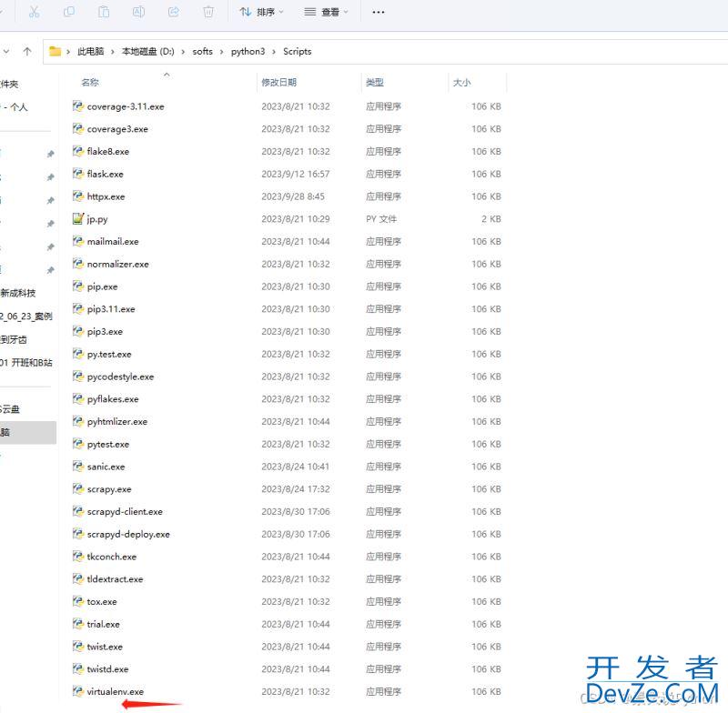Navigate to 本地磁盘 (D:) in breadcrumb

(x=147, y=52)
